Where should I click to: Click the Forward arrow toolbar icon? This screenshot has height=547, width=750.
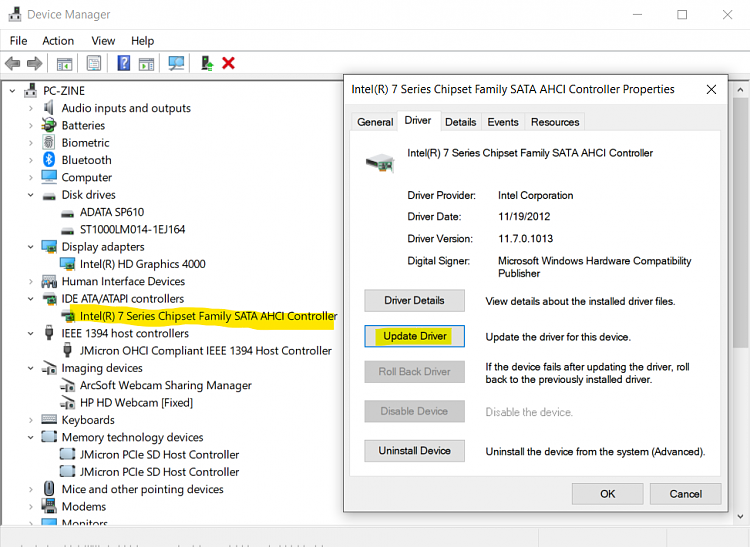click(x=34, y=63)
